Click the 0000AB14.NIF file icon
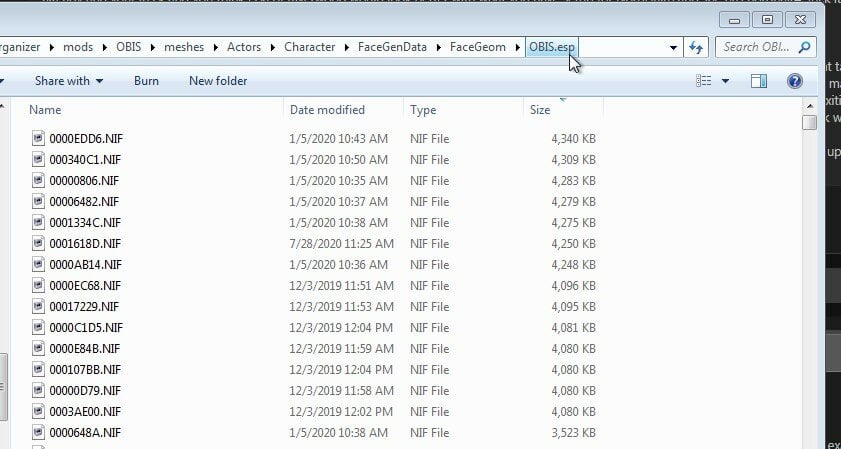The width and height of the screenshot is (841, 449). point(38,264)
